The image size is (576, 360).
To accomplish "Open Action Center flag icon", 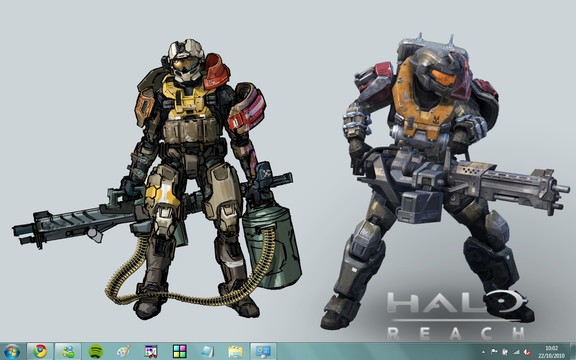I will [x=494, y=352].
